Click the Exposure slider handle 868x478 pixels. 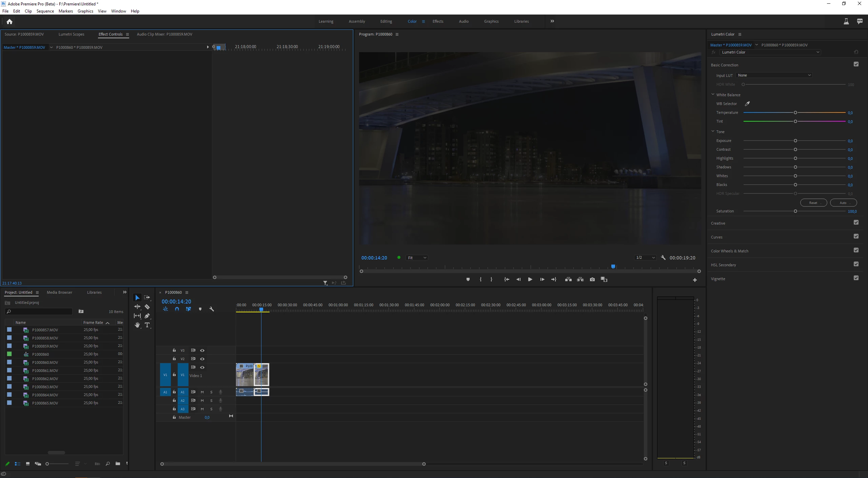(x=795, y=141)
